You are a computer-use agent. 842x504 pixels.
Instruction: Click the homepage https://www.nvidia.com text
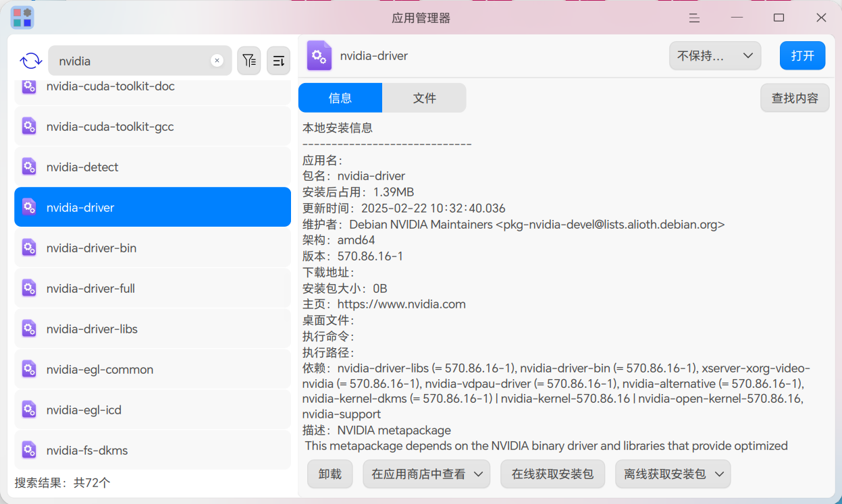[402, 304]
